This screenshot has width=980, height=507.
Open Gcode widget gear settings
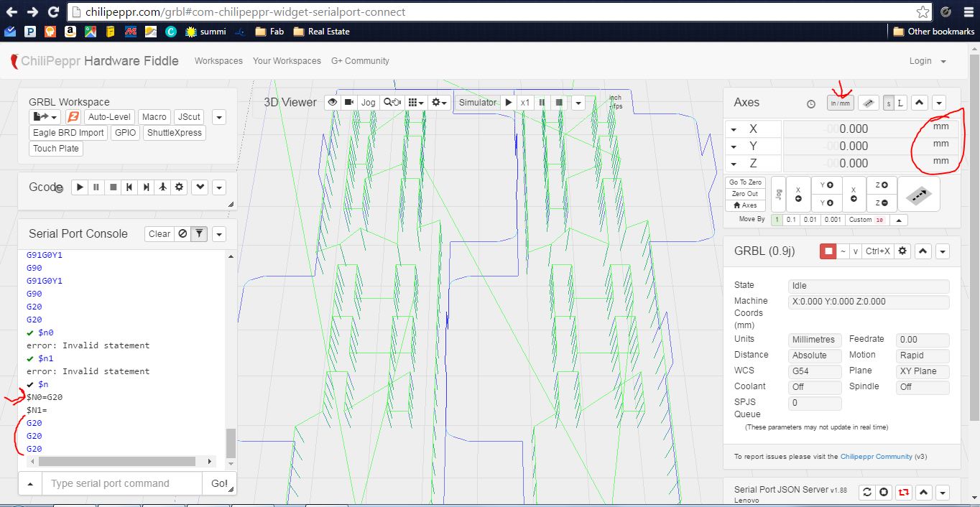[x=180, y=187]
